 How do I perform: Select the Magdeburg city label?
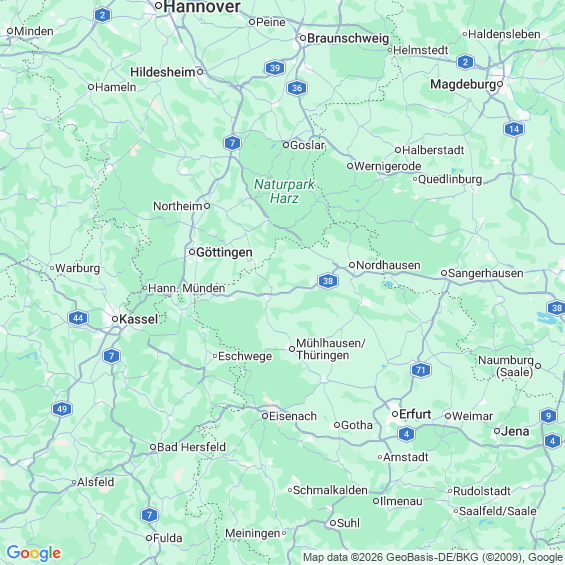463,84
